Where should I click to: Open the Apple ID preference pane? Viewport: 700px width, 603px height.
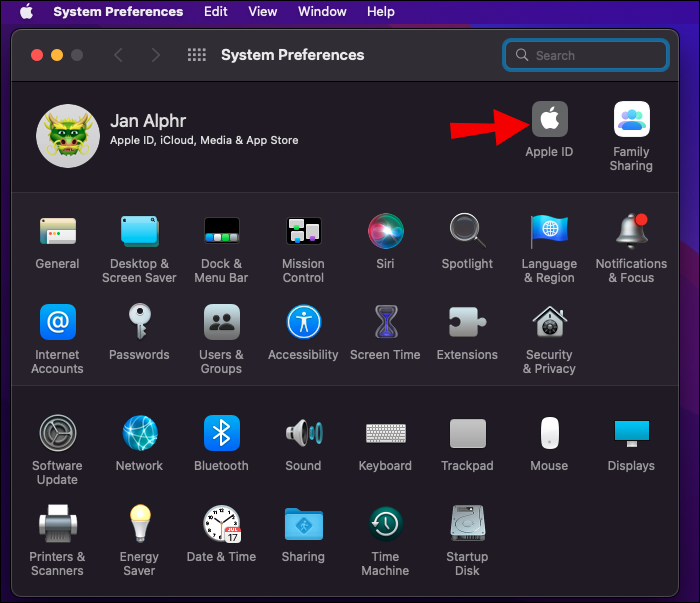point(549,120)
